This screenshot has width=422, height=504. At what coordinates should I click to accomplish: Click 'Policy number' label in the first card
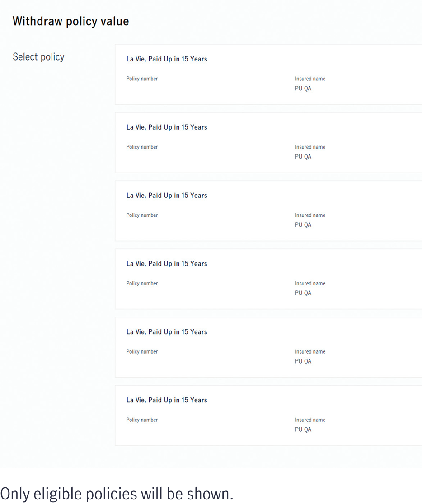point(142,79)
